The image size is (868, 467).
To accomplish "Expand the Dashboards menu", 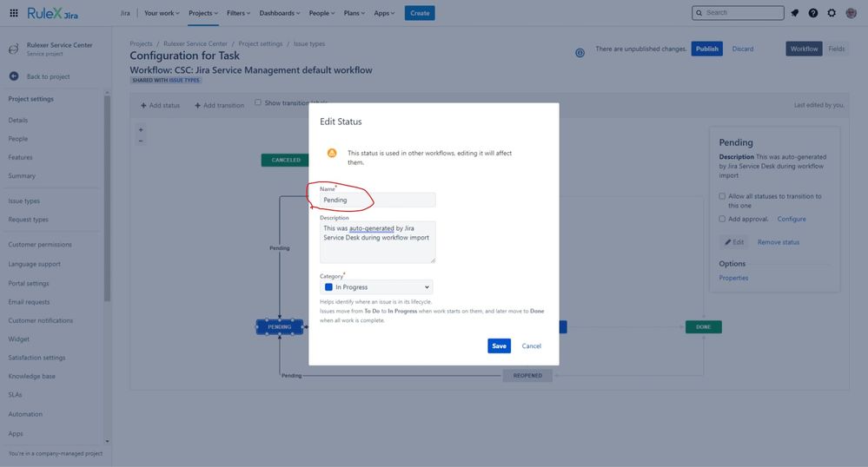I will coord(280,13).
